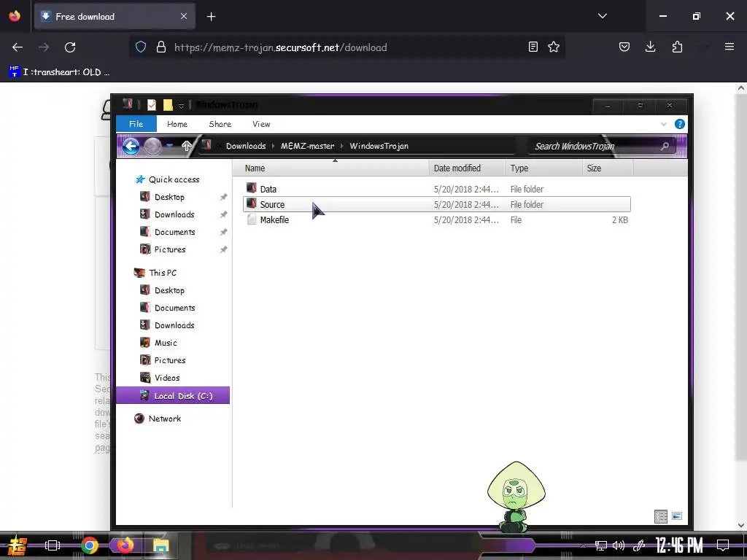Open Explorer Home ribbon tab
This screenshot has width=747, height=560.
click(177, 124)
